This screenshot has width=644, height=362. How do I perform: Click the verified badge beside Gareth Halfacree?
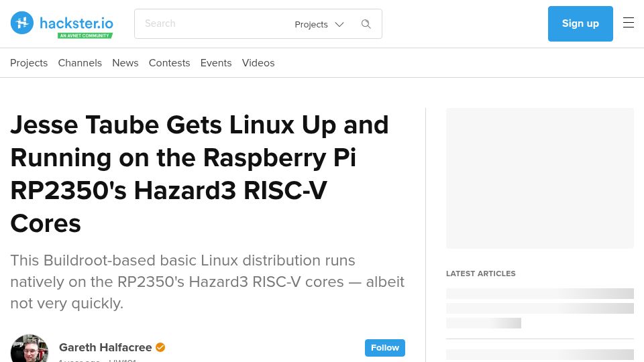click(x=160, y=347)
